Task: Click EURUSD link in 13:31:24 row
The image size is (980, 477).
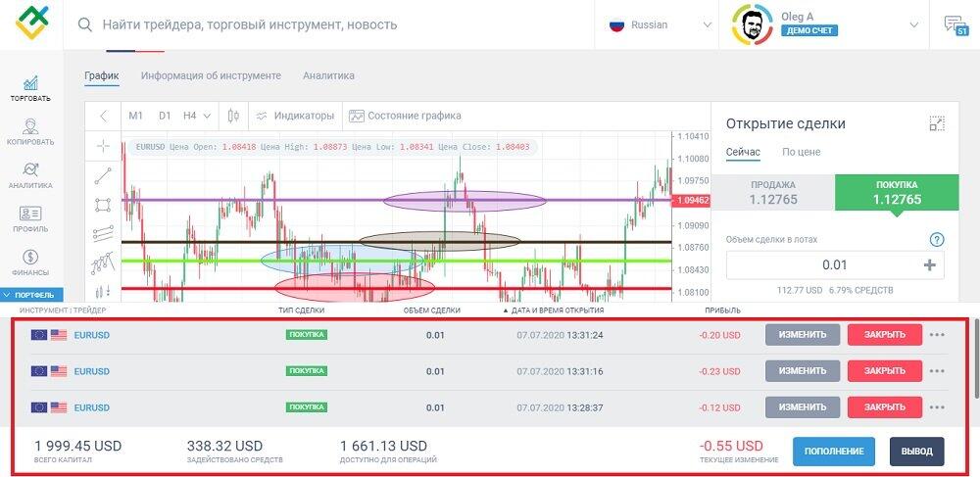Action: click(91, 335)
